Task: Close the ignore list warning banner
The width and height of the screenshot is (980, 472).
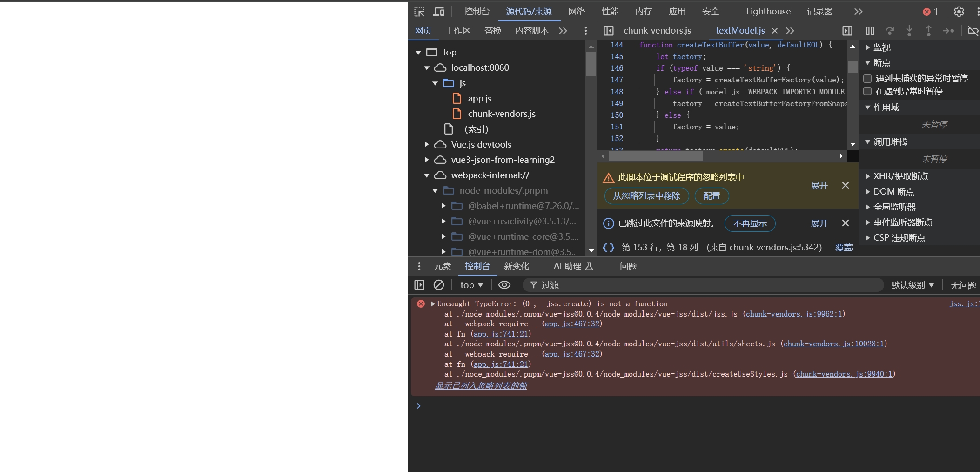Action: (846, 185)
